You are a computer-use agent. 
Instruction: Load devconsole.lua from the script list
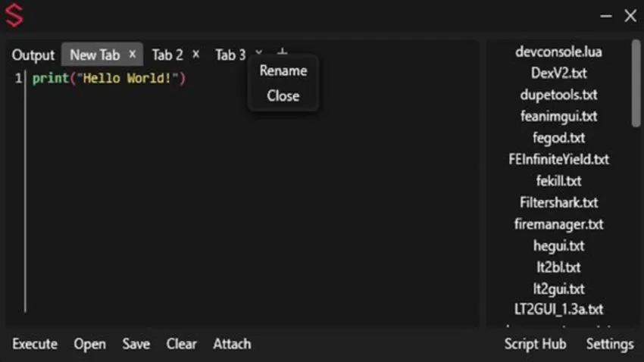pyautogui.click(x=558, y=51)
